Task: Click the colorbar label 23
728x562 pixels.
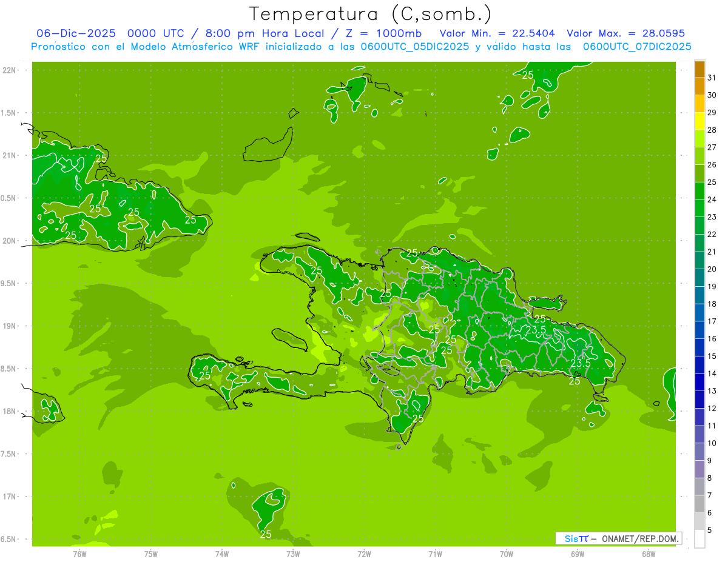Action: 712,217
